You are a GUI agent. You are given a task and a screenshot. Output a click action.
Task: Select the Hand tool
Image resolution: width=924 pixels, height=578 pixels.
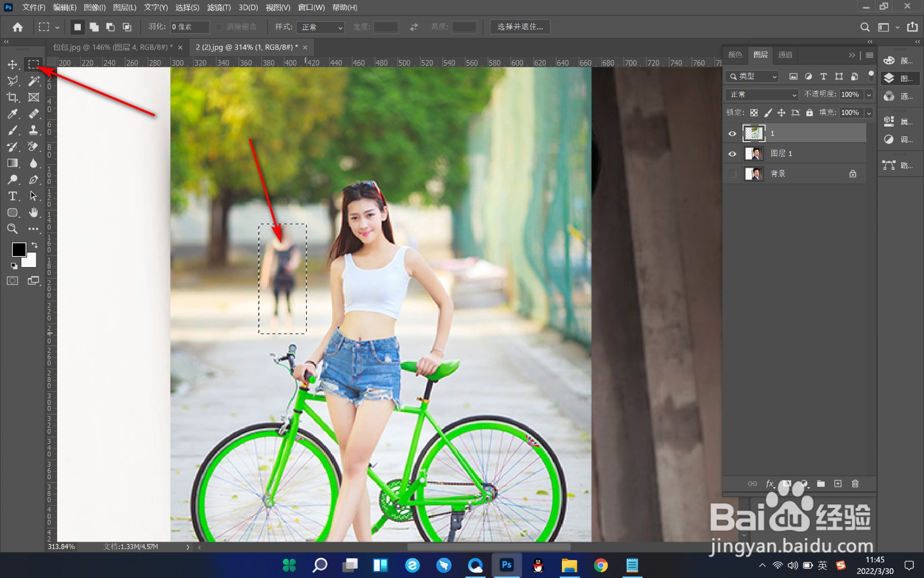tap(33, 213)
